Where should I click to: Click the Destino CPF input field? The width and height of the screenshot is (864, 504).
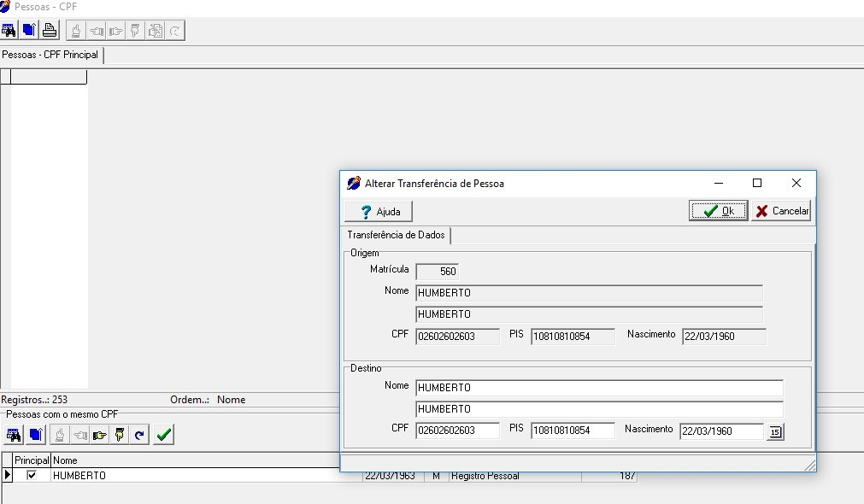457,431
